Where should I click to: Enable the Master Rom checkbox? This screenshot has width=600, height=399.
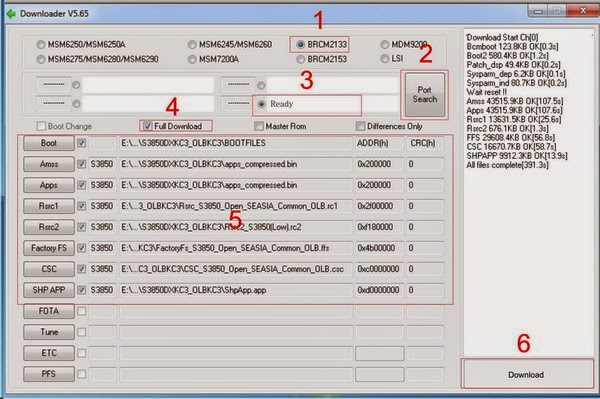259,126
